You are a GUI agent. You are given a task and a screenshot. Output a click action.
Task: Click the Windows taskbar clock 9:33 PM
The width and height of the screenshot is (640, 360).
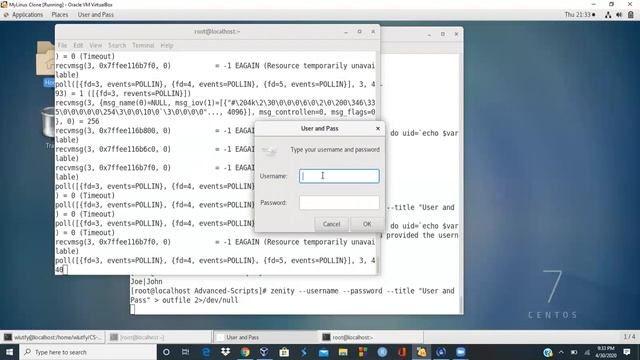pos(606,352)
